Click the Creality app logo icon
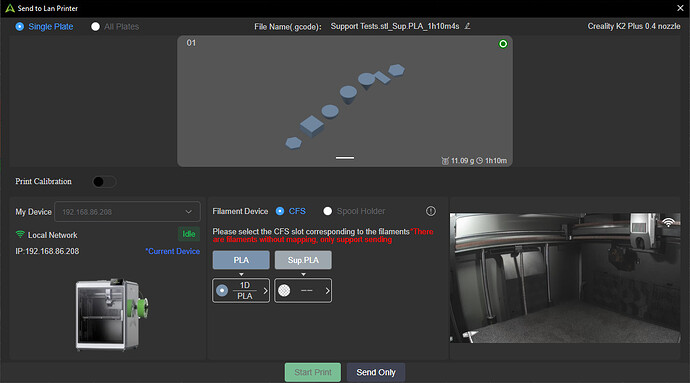 10,8
